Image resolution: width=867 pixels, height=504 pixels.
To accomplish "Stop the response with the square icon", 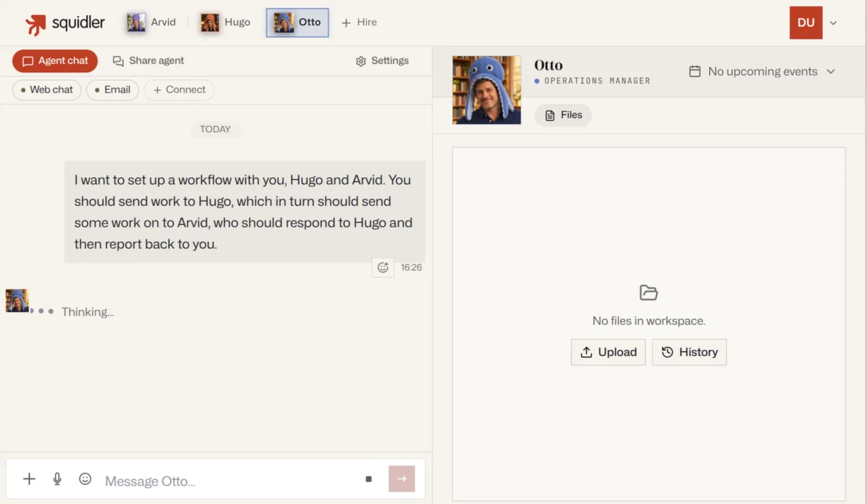I will coord(368,479).
